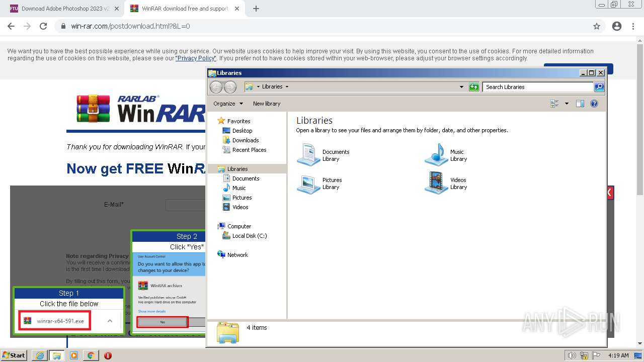Image resolution: width=644 pixels, height=362 pixels.
Task: Expand download item chevron menu
Action: (110, 321)
